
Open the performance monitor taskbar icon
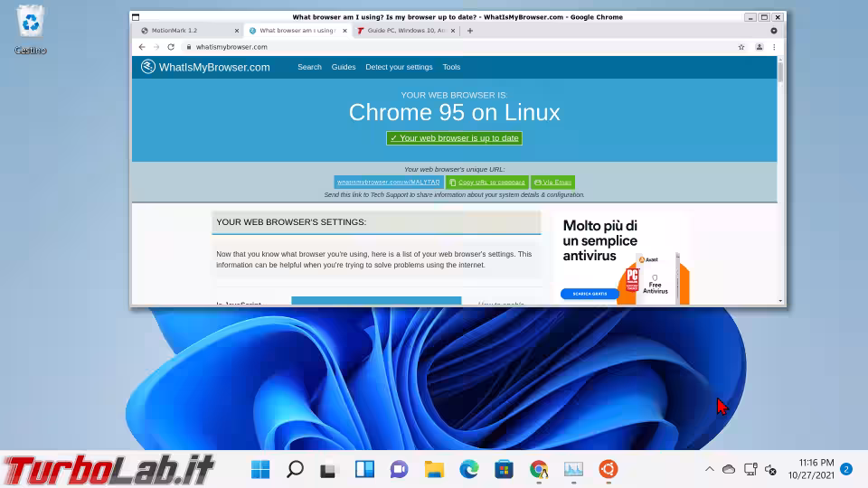pyautogui.click(x=573, y=470)
